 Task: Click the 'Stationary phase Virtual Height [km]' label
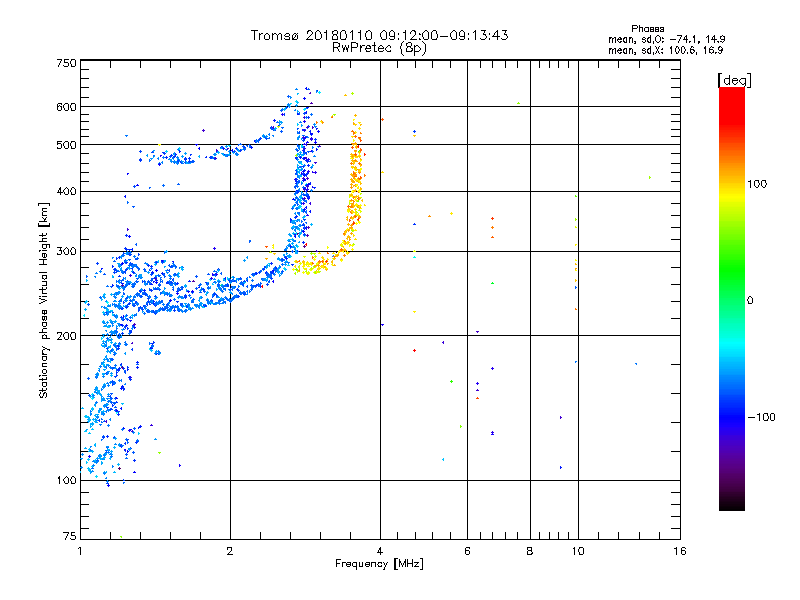44,301
